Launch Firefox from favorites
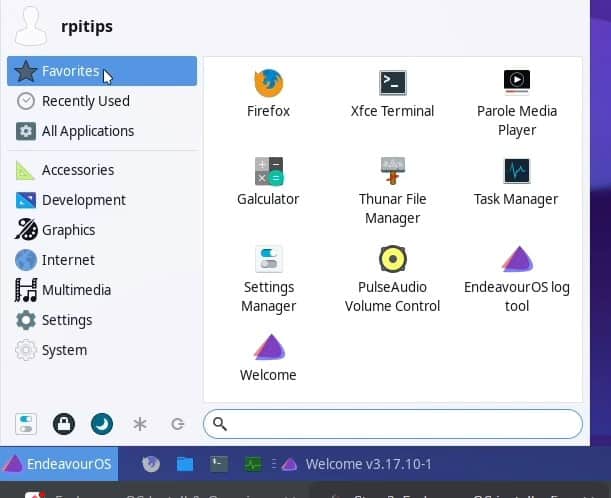 tap(268, 94)
